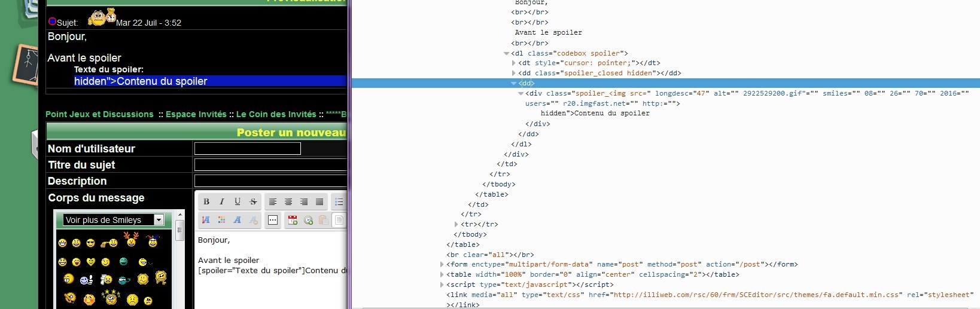Open the Voir plus de Smileys dropdown

pos(114,220)
